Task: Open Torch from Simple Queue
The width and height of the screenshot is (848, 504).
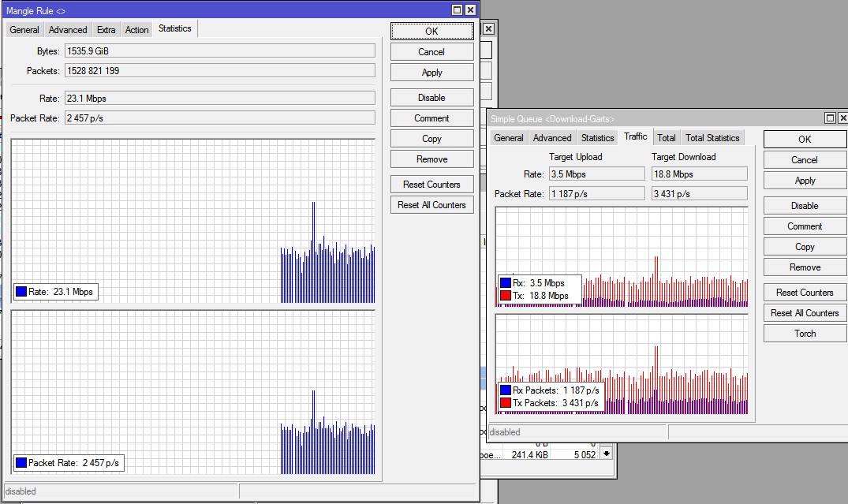Action: 805,334
